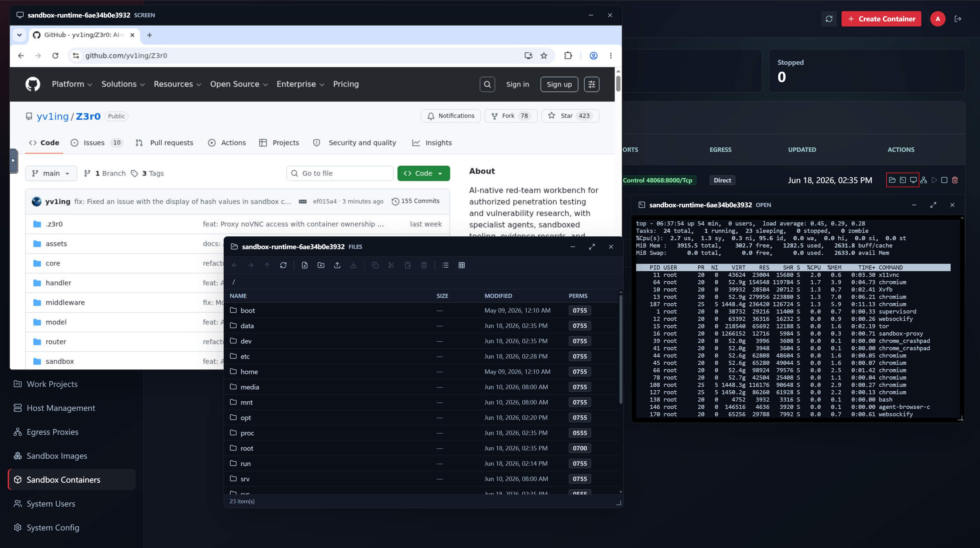Switch Files panel to grid view
980x548 pixels.
[x=462, y=265]
